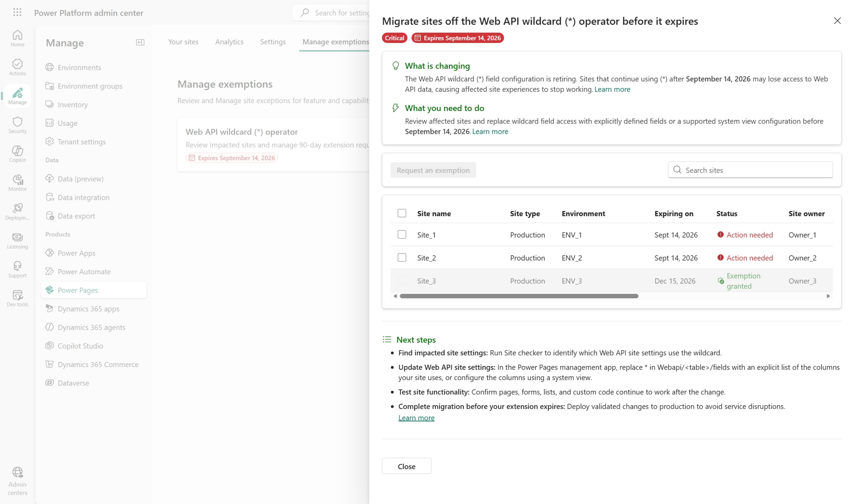Image resolution: width=854 pixels, height=504 pixels.
Task: Go to Home in the left rail
Action: pos(17,38)
